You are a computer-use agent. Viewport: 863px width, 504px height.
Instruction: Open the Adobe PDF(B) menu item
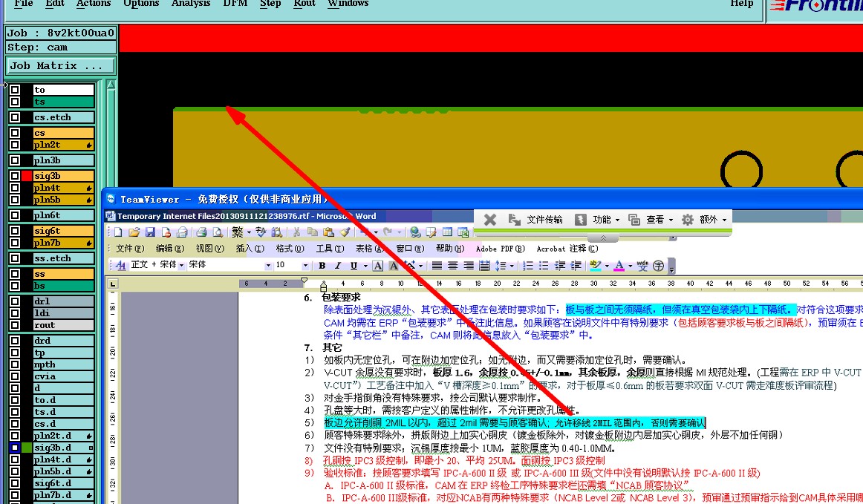(x=501, y=249)
